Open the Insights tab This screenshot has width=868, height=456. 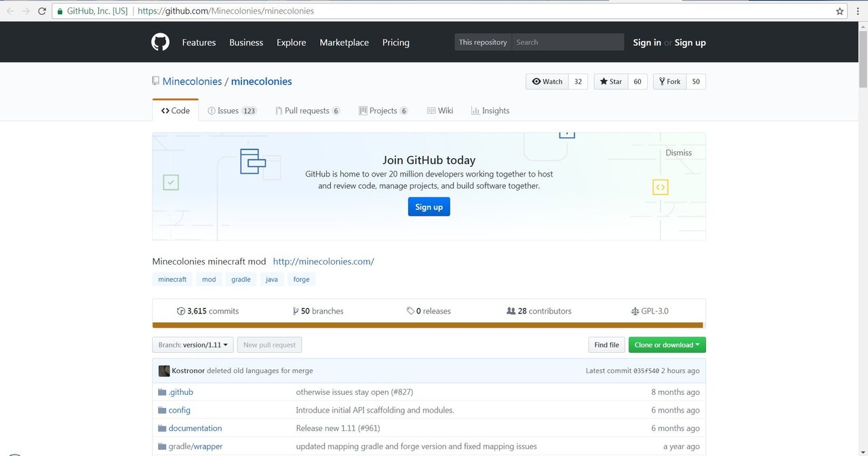(x=490, y=111)
